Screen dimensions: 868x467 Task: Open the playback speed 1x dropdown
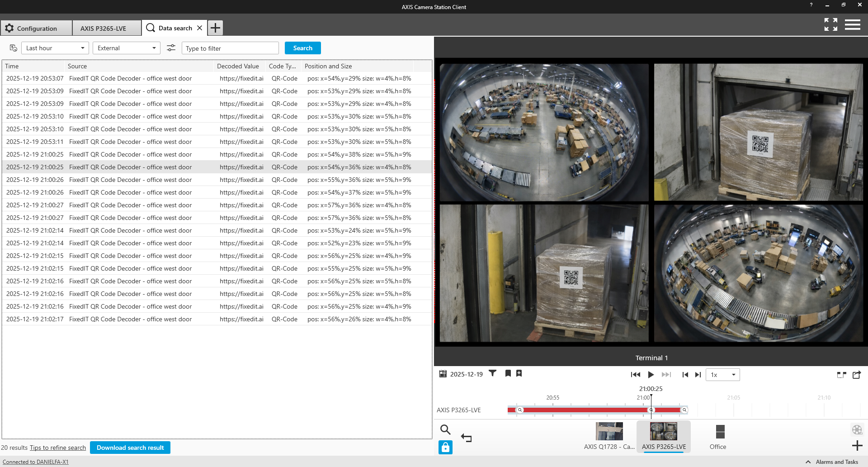[x=723, y=375]
